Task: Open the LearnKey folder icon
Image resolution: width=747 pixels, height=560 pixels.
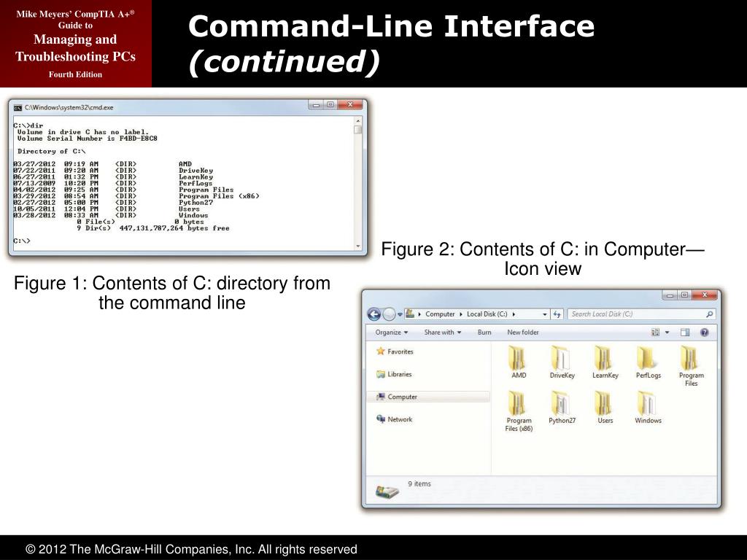Action: (x=605, y=362)
